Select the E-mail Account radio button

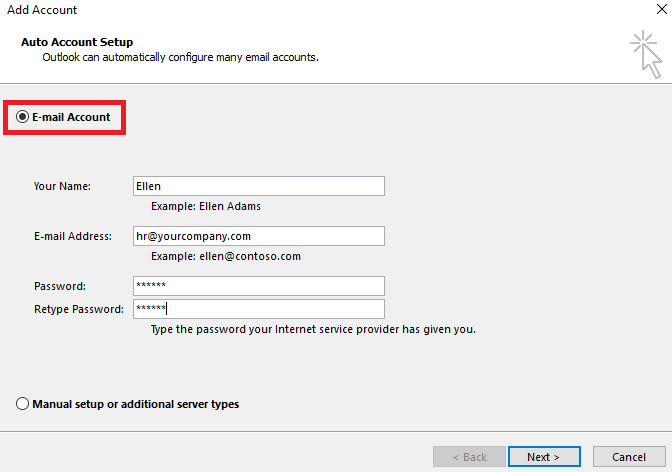pyautogui.click(x=23, y=117)
